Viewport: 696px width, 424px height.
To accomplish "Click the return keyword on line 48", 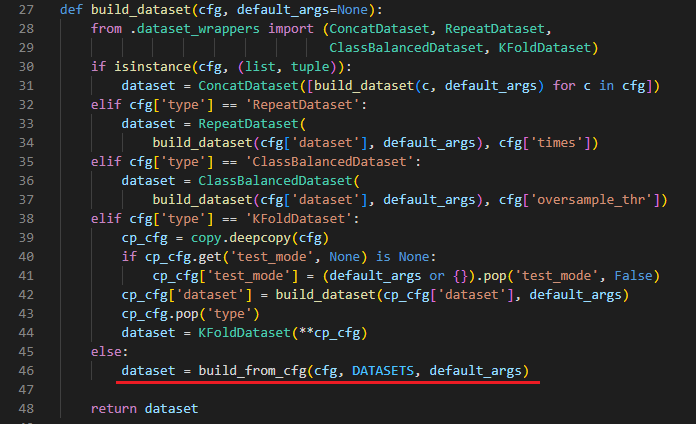I will tap(114, 408).
